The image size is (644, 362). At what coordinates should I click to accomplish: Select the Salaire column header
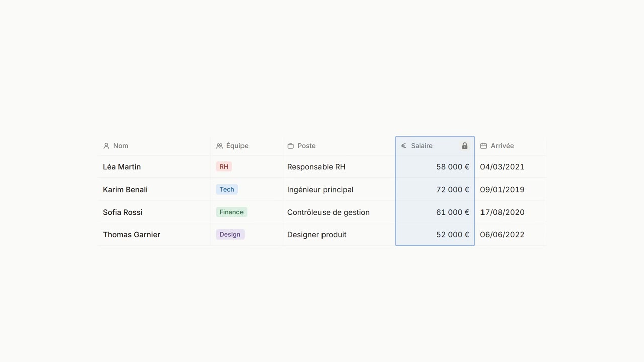(435, 146)
